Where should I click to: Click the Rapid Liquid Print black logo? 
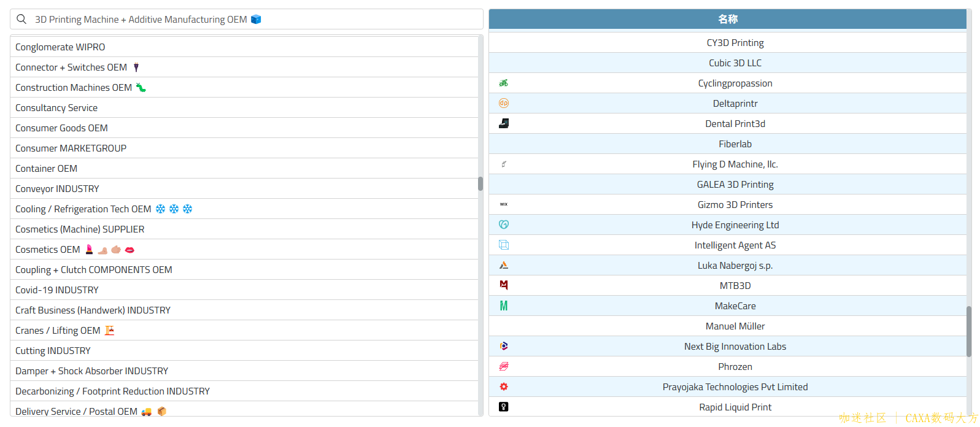pyautogui.click(x=504, y=407)
